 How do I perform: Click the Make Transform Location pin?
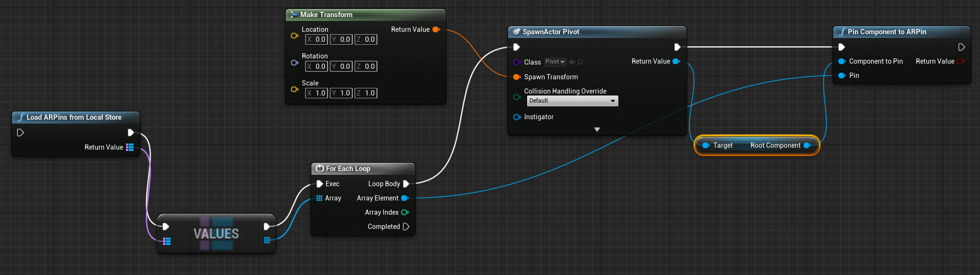[x=294, y=36]
